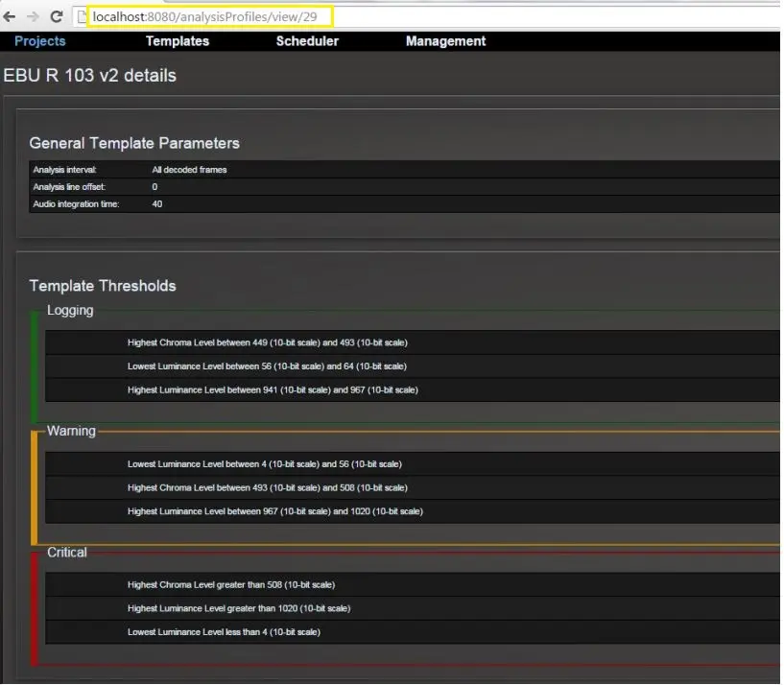Open the Scheduler menu
Image resolution: width=784 pixels, height=685 pixels.
(307, 41)
